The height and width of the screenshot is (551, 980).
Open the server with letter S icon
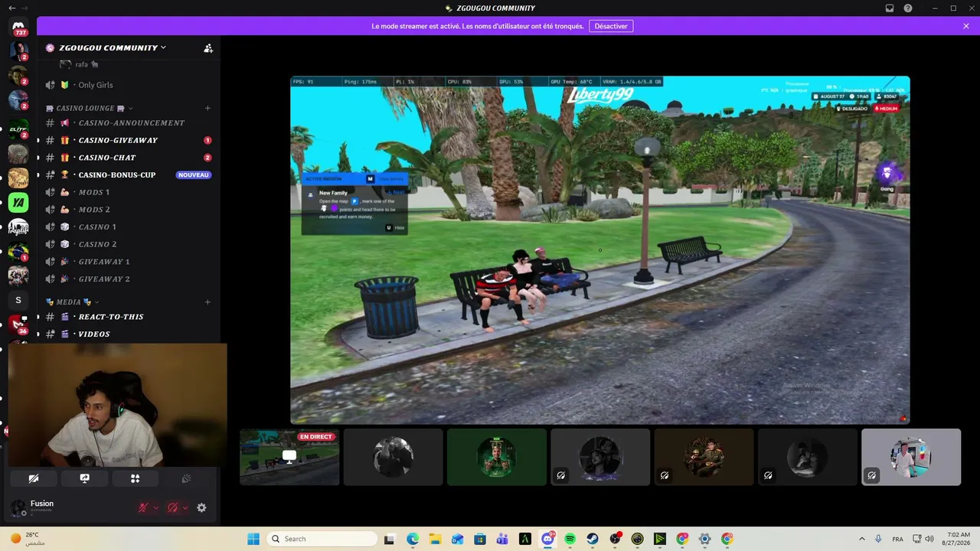pyautogui.click(x=18, y=300)
